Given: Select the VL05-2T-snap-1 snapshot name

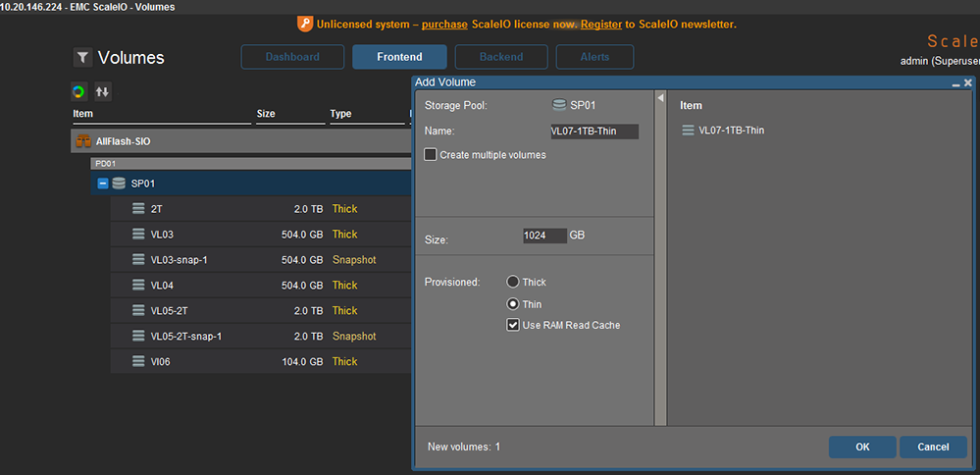Looking at the screenshot, I should (x=186, y=337).
